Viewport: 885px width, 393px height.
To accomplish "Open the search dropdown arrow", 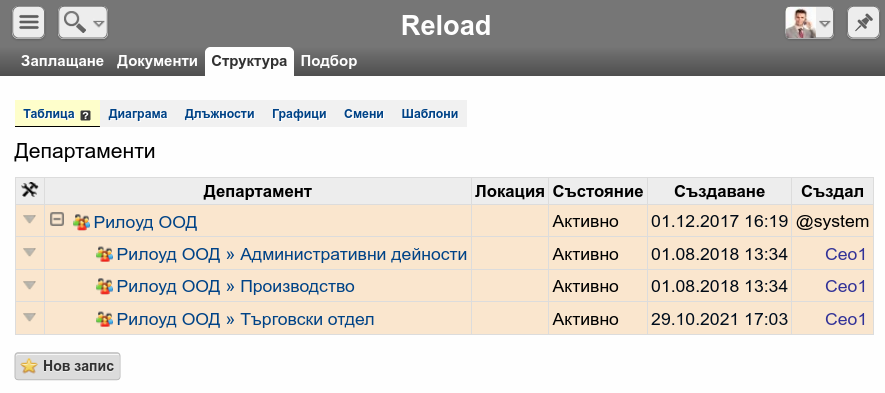I will [x=98, y=24].
